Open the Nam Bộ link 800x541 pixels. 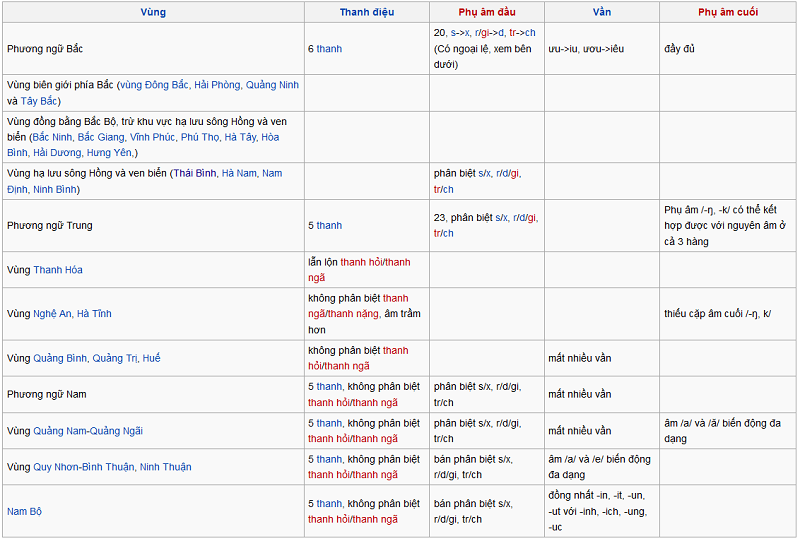24,511
